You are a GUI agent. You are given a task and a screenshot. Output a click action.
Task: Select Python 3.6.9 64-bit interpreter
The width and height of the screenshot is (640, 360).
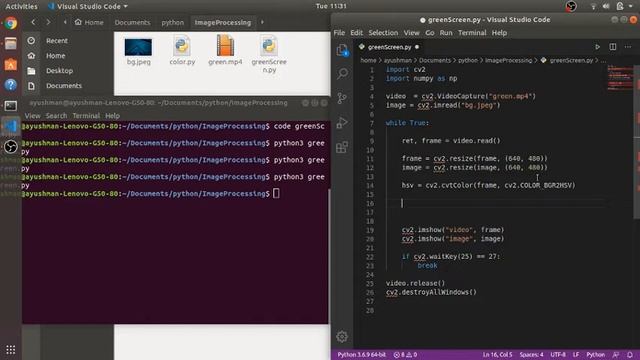coord(361,355)
